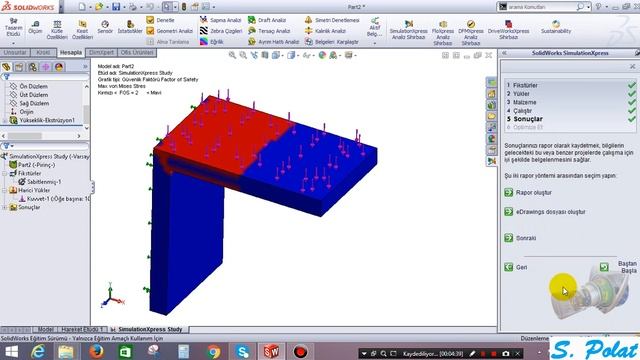Open Sustainability tool
The width and height of the screenshot is (640, 360).
[556, 27]
